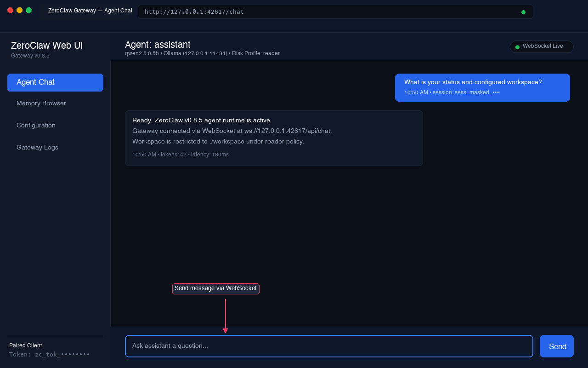Focus the Ask assistant a question field
Viewport: 588px width, 368px height.
click(329, 346)
